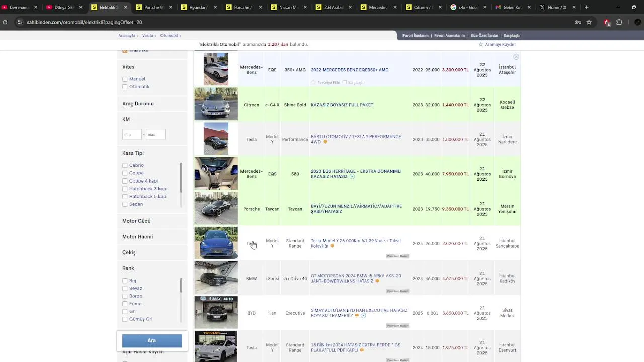Click the KM min input field

[x=132, y=134]
